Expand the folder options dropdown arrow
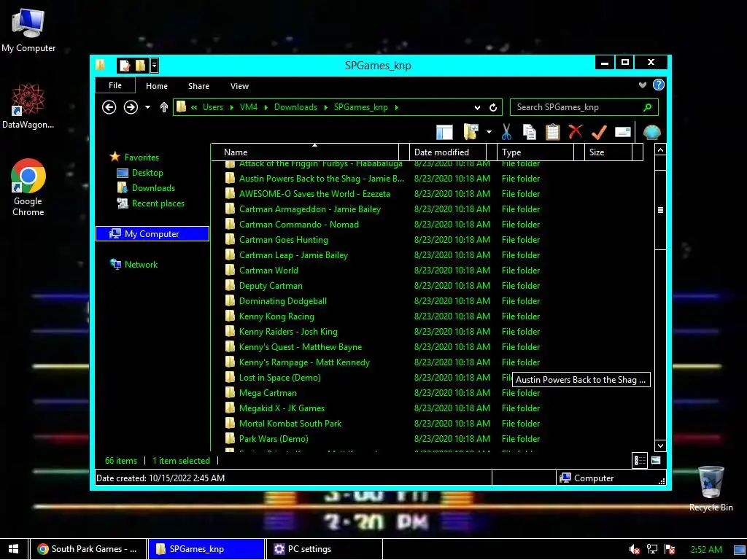Viewport: 747px width, 560px height. (x=489, y=132)
